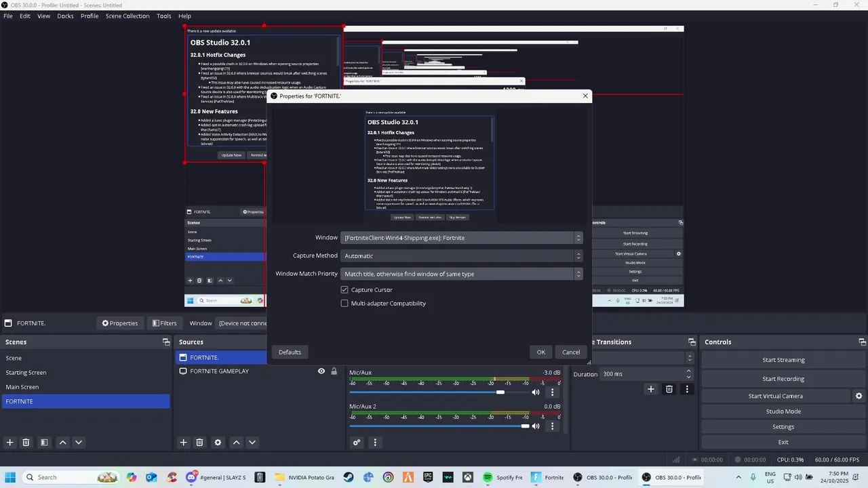Viewport: 868px width, 488px height.
Task: Adjust transition Duration spinner arrows
Action: tap(689, 374)
